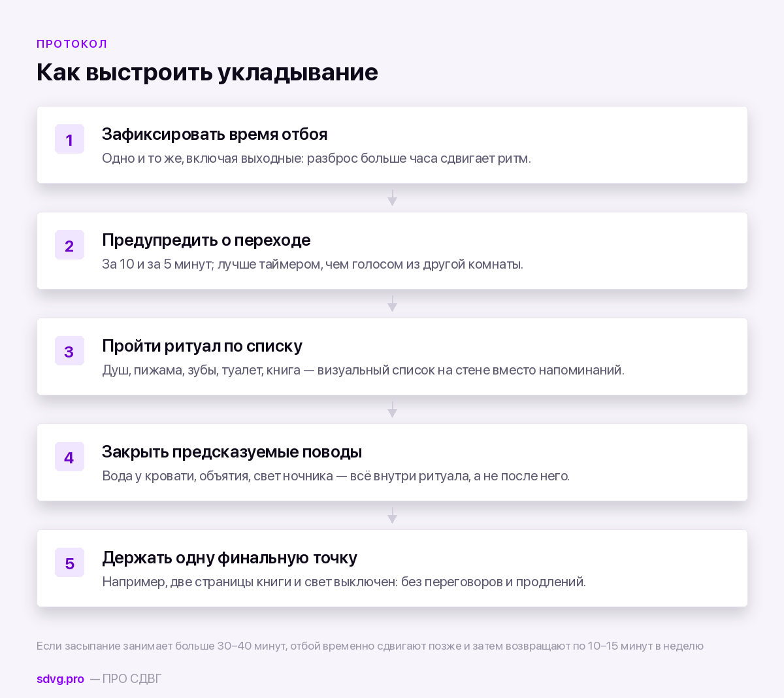Click text 'Например, две страницы книги'
This screenshot has height=698, width=784.
click(197, 582)
